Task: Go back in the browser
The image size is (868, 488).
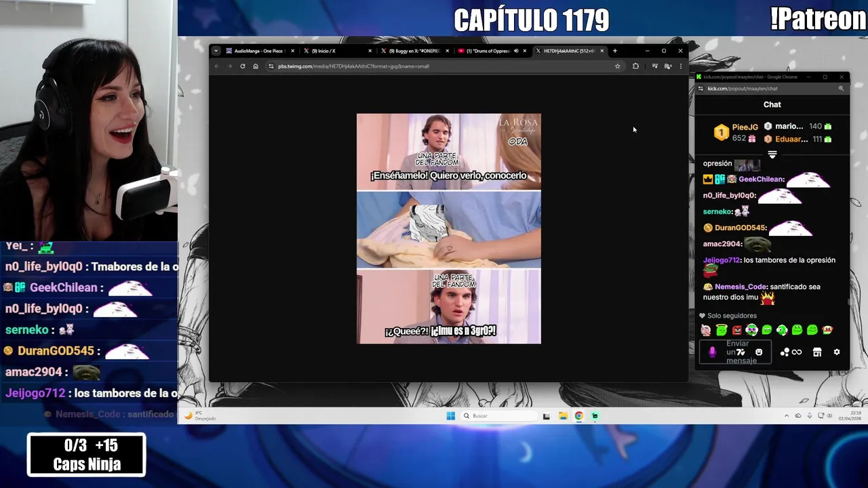Action: [x=217, y=66]
